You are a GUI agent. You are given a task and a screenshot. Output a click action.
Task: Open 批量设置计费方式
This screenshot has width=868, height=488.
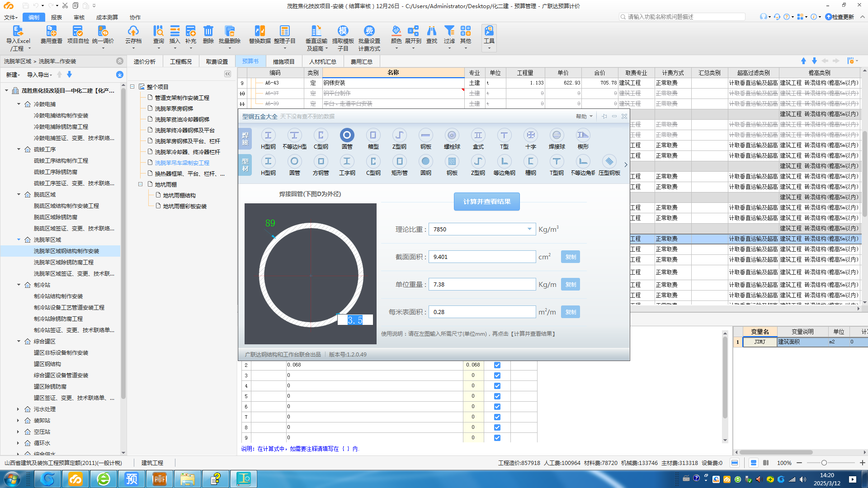coord(369,38)
